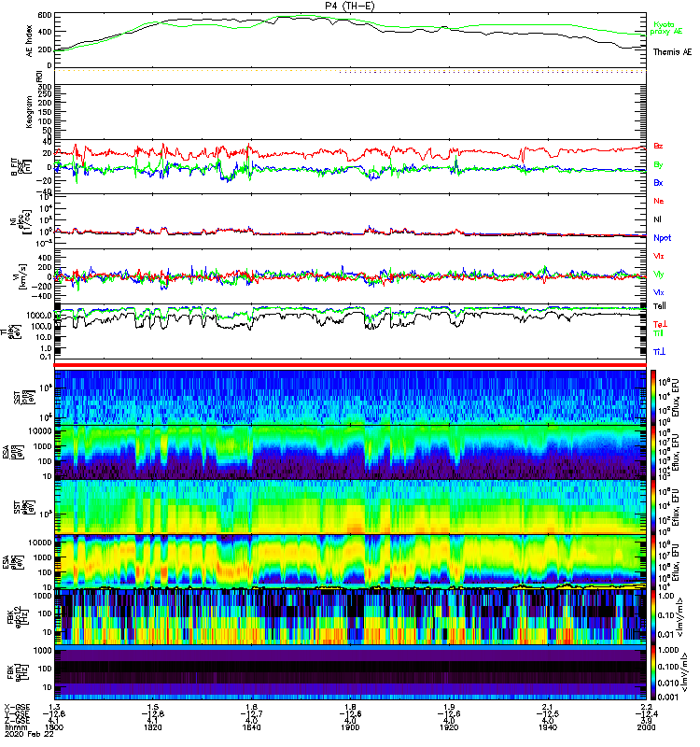The width and height of the screenshot is (700, 747).
Task: Click the green By legend label
Action: pyautogui.click(x=658, y=164)
